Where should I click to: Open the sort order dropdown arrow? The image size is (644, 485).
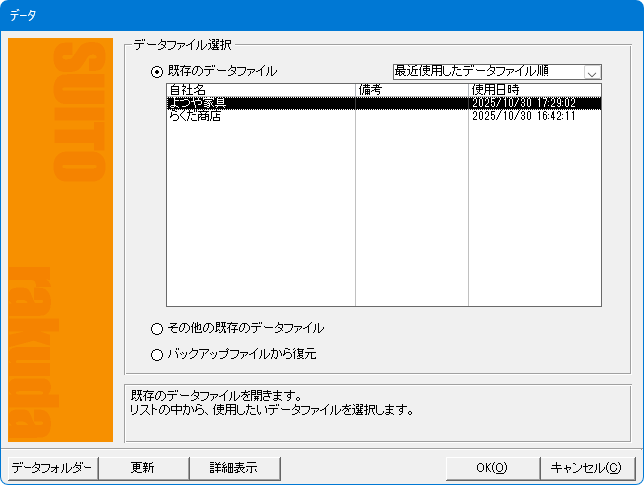click(592, 72)
